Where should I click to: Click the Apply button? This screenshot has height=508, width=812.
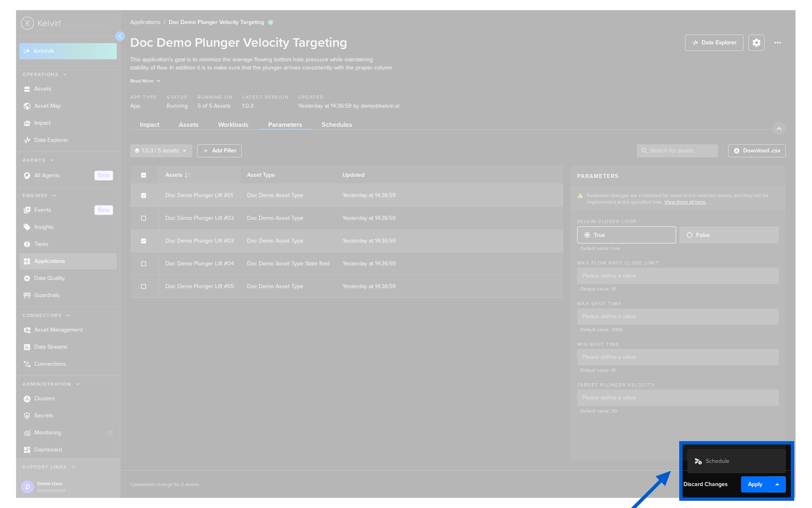point(755,484)
